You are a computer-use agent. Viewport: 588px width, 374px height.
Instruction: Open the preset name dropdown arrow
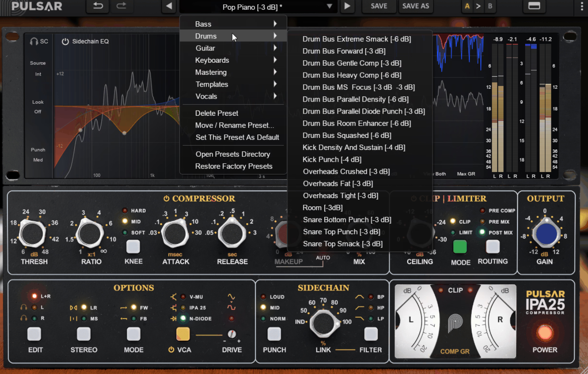coord(329,6)
